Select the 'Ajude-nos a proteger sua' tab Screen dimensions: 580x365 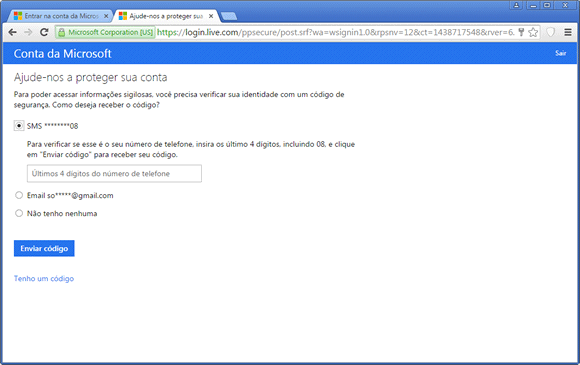click(166, 16)
